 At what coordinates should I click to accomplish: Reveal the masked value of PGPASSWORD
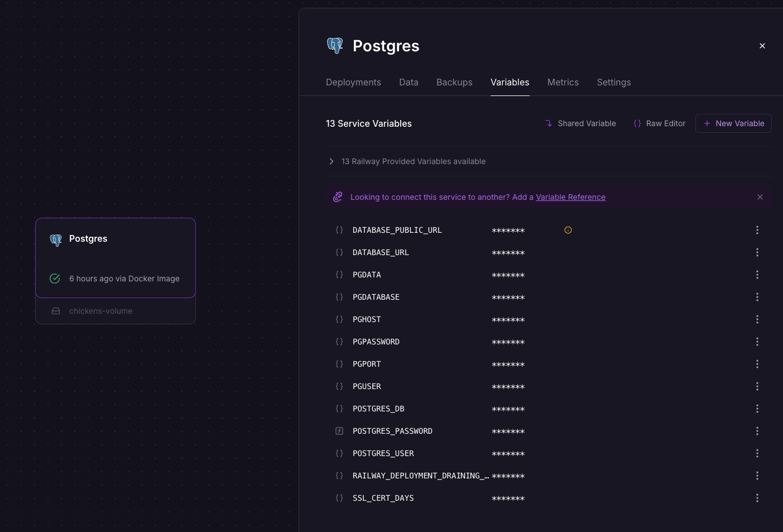tap(508, 342)
